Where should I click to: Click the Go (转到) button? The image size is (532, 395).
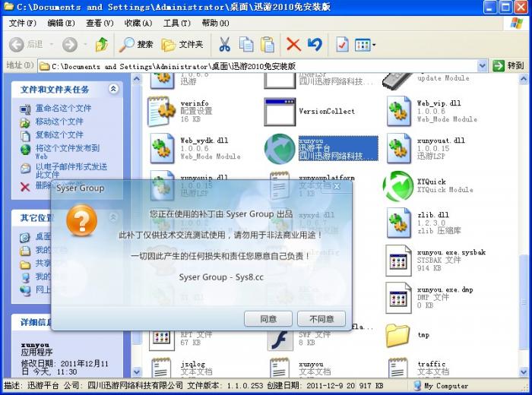tap(508, 66)
